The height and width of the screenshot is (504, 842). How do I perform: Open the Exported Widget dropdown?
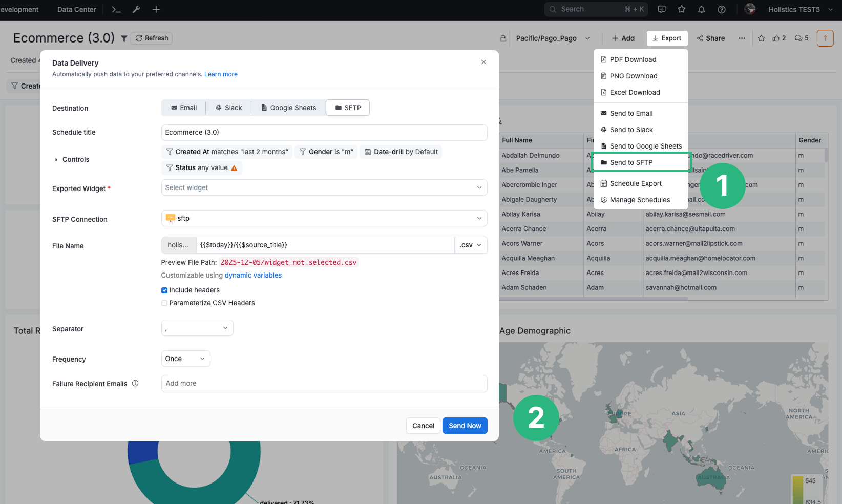click(324, 188)
